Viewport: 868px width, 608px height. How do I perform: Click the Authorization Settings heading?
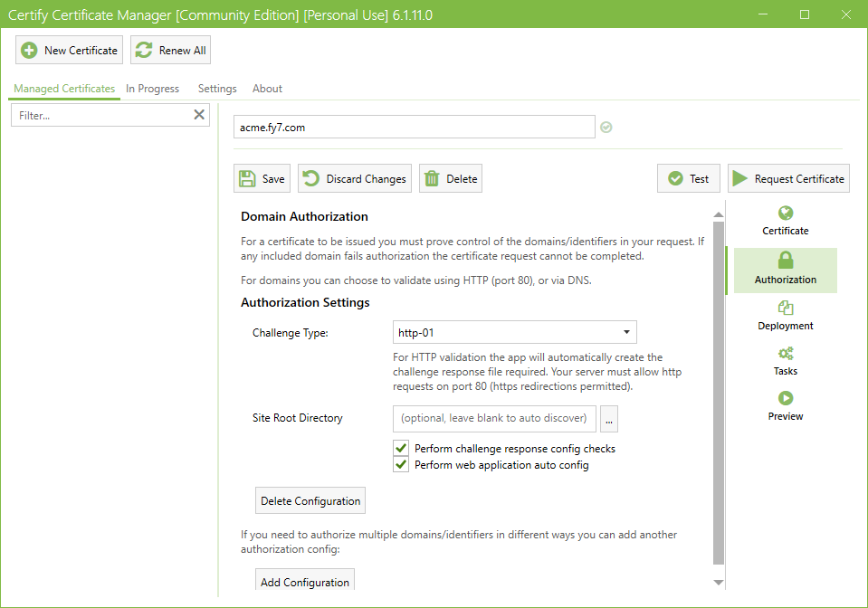tap(305, 302)
